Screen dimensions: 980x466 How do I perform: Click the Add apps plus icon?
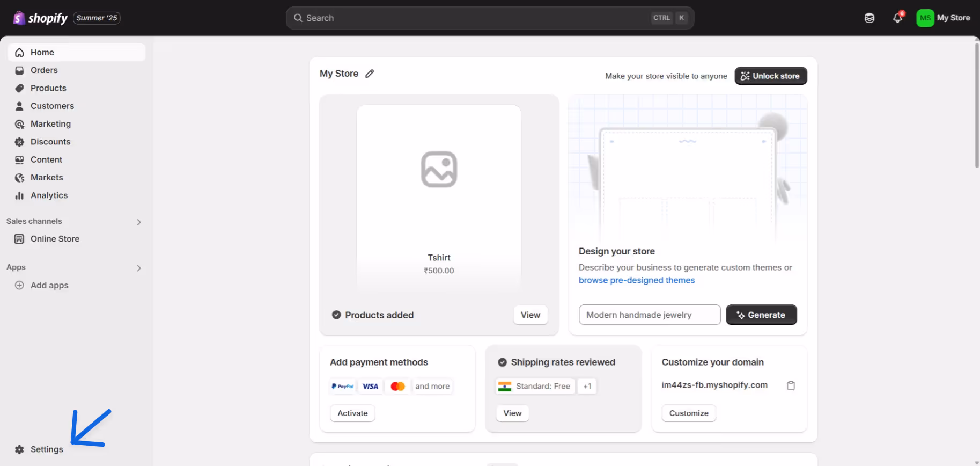pyautogui.click(x=19, y=286)
